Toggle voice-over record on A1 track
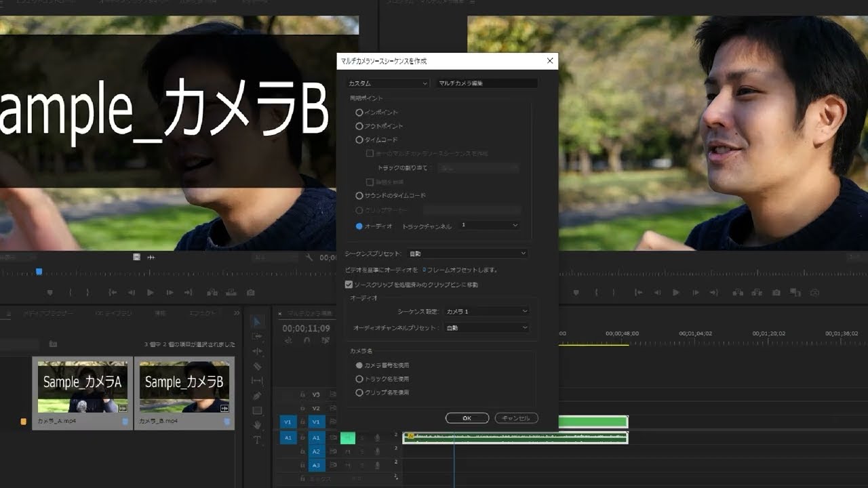Screen dimensions: 868x488 pyautogui.click(x=378, y=438)
